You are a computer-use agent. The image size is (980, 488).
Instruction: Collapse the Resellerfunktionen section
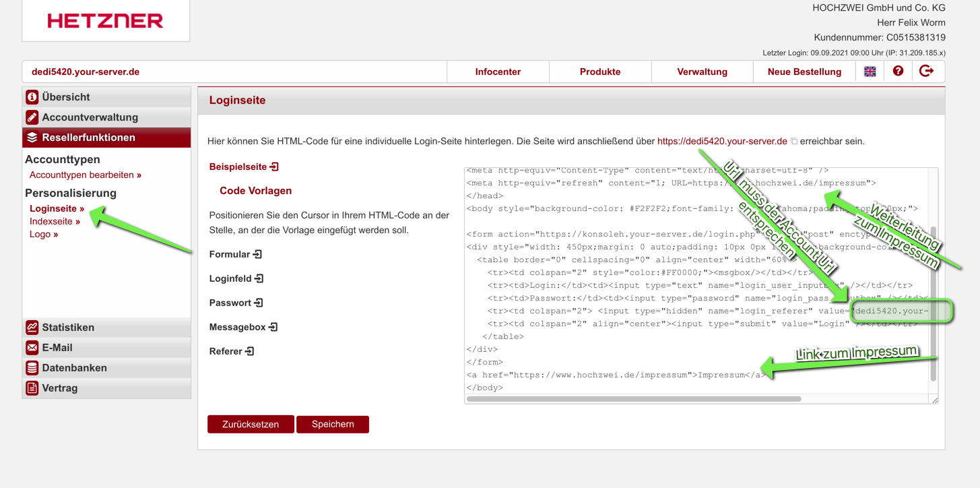[88, 138]
